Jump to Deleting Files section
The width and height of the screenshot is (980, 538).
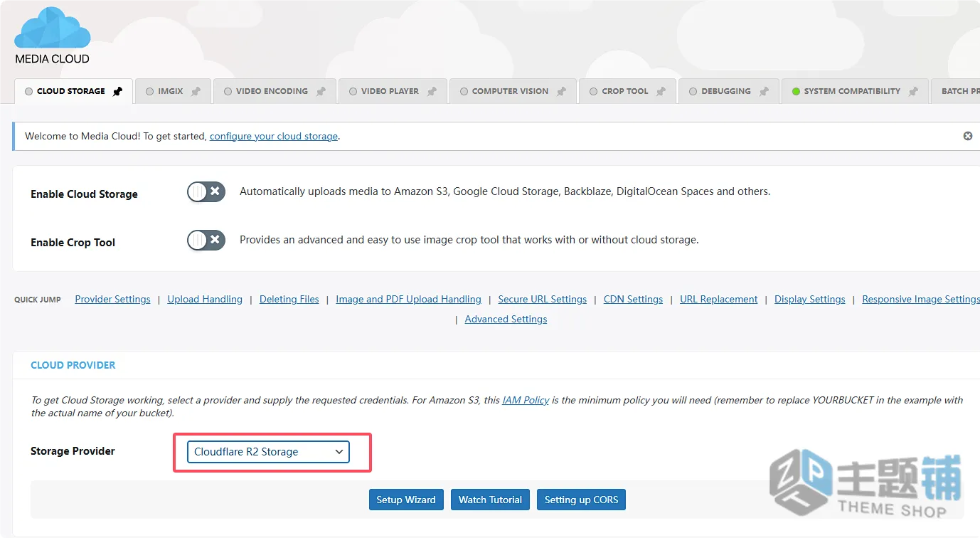point(289,300)
